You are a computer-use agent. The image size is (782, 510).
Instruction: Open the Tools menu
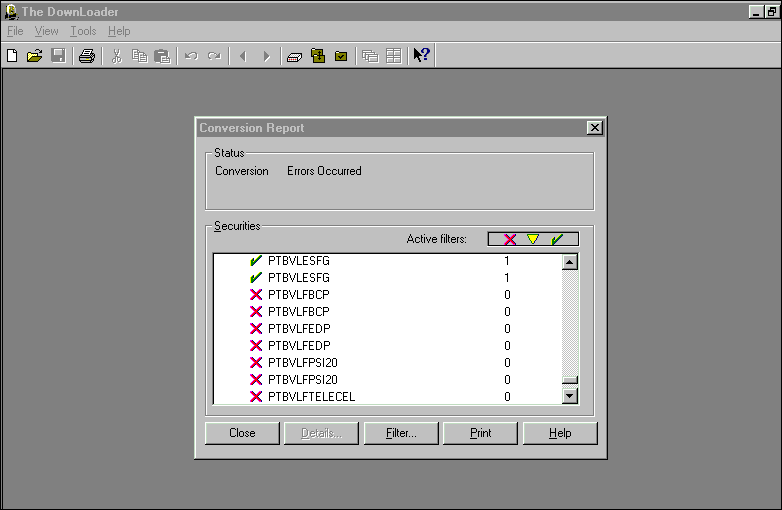[x=83, y=31]
